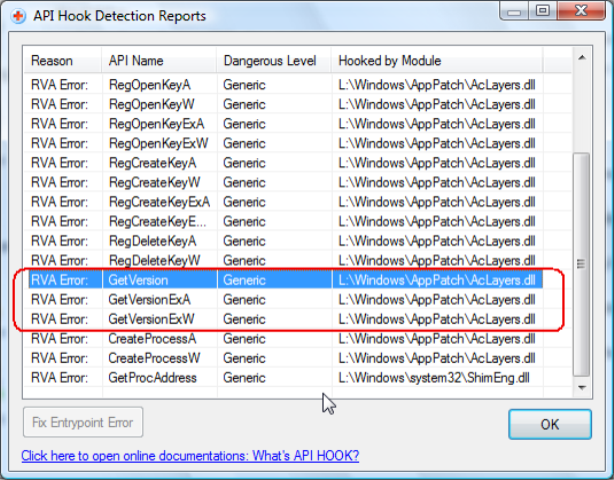The width and height of the screenshot is (614, 480).
Task: Select the RegDeleteKeyW row
Action: [284, 261]
